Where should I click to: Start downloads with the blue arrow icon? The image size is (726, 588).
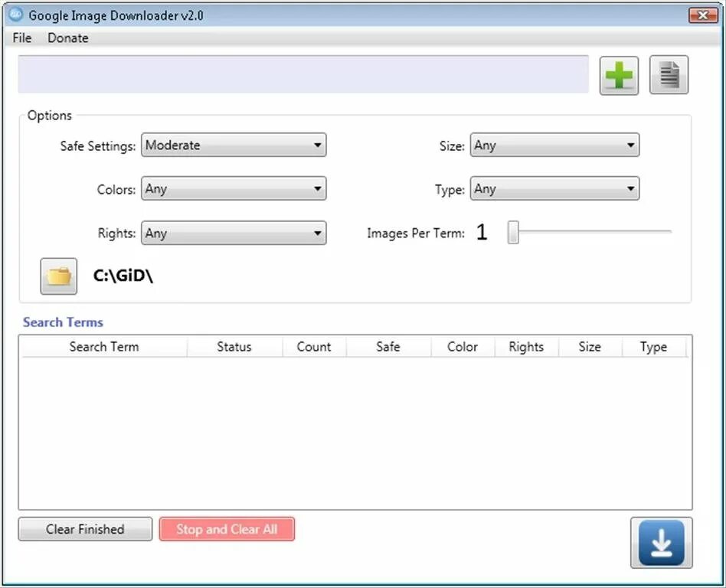(x=661, y=543)
